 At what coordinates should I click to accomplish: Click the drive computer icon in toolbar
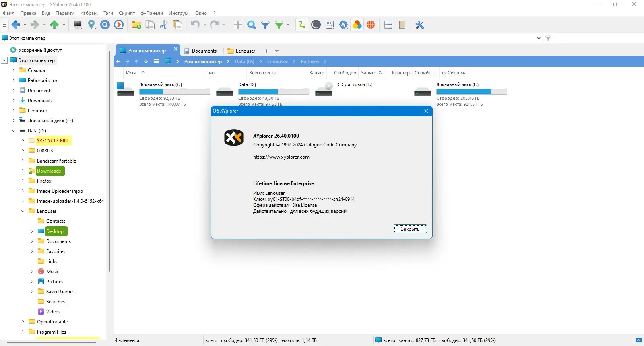pyautogui.click(x=78, y=25)
